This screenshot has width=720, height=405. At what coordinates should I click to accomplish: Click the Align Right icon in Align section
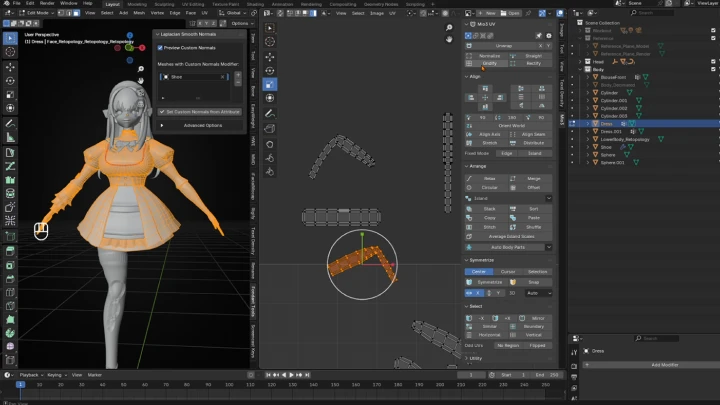tap(500, 97)
